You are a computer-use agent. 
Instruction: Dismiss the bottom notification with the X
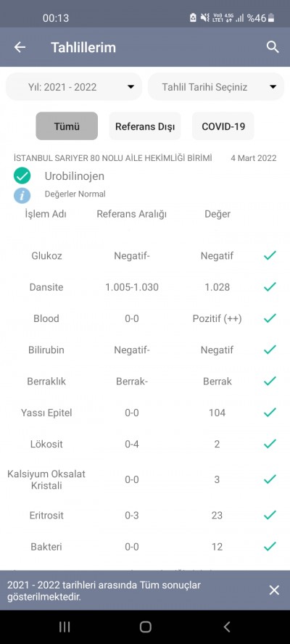coord(274,590)
